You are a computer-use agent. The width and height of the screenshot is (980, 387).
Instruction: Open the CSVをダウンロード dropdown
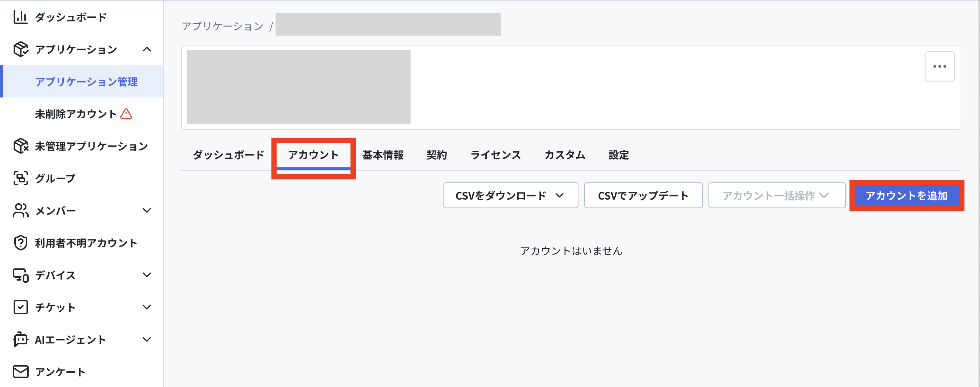click(x=510, y=196)
